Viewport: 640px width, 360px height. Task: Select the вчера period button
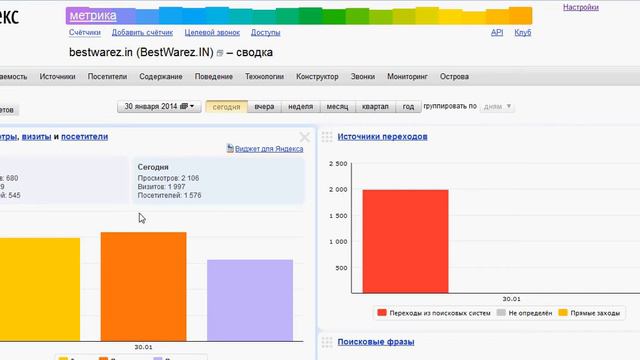tap(264, 107)
